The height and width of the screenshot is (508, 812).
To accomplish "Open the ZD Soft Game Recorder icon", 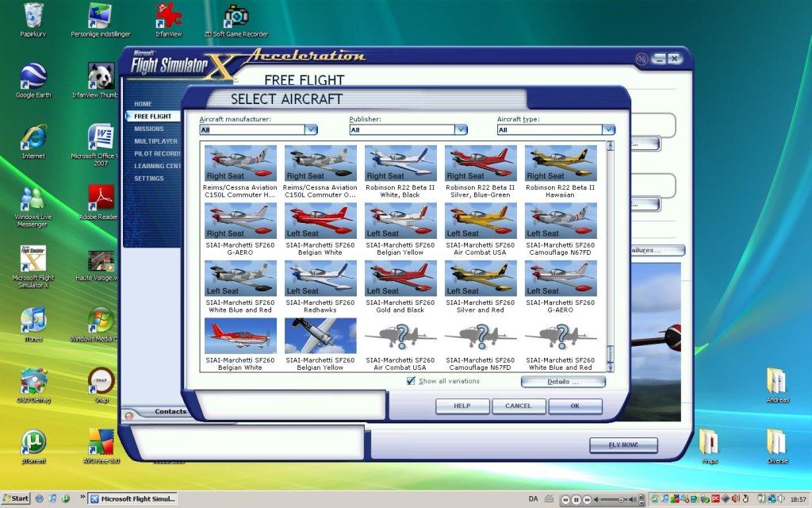I will 236,16.
